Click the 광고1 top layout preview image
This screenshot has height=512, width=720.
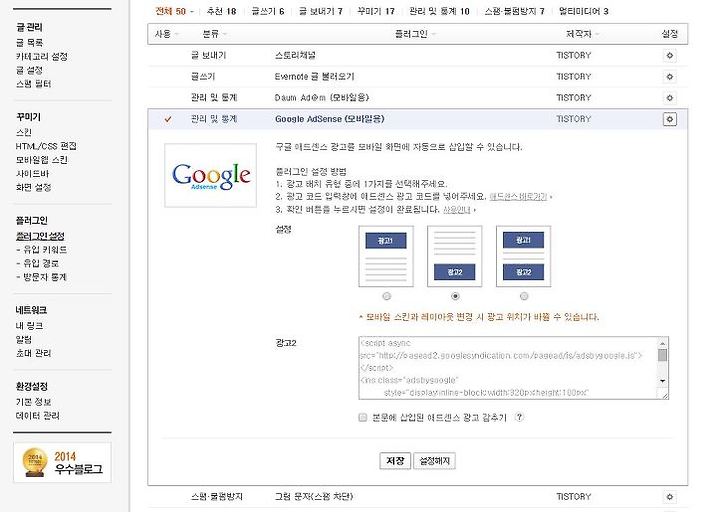386,256
